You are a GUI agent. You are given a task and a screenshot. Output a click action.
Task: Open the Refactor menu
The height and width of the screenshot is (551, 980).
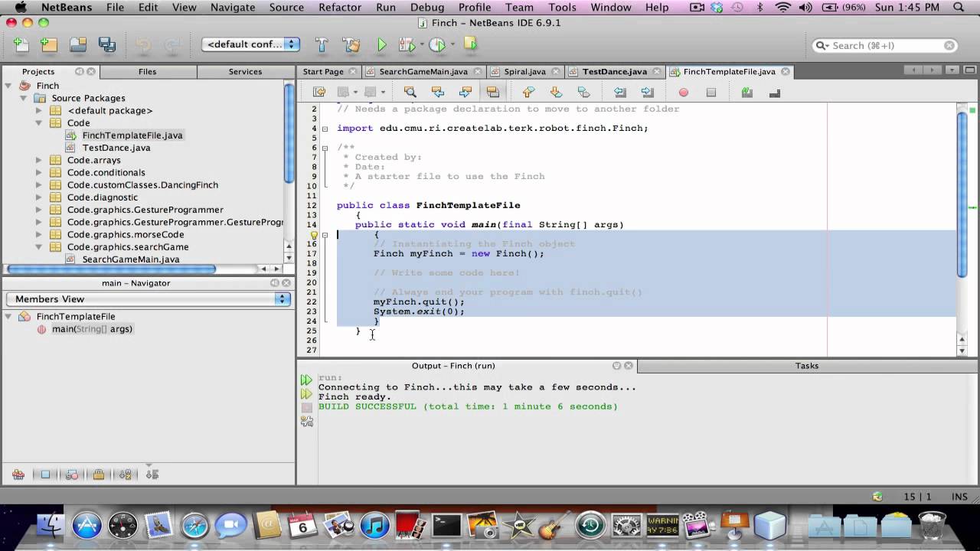340,8
